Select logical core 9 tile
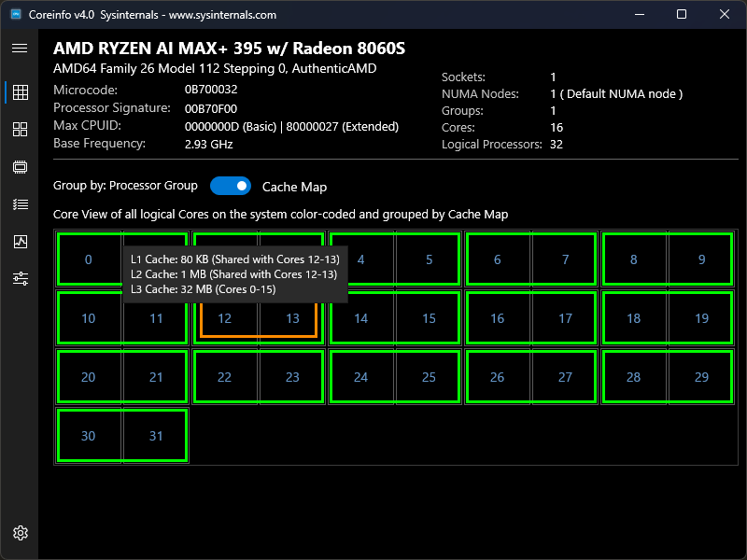Viewport: 747px width, 560px height. (x=701, y=259)
